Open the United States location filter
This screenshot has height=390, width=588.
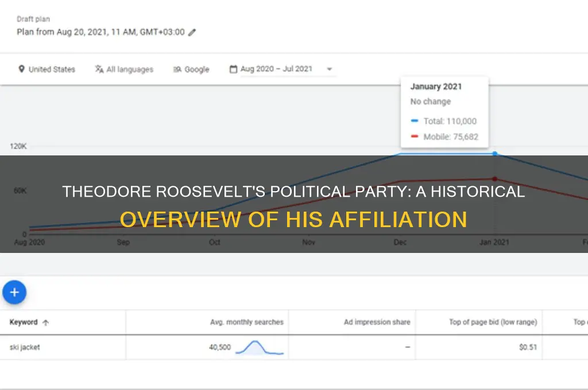pyautogui.click(x=52, y=69)
